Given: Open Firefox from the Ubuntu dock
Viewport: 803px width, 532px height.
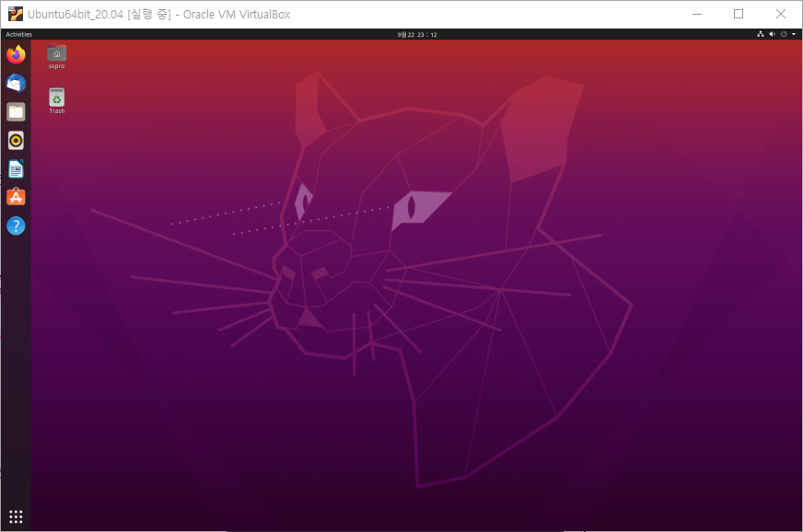Looking at the screenshot, I should (16, 54).
